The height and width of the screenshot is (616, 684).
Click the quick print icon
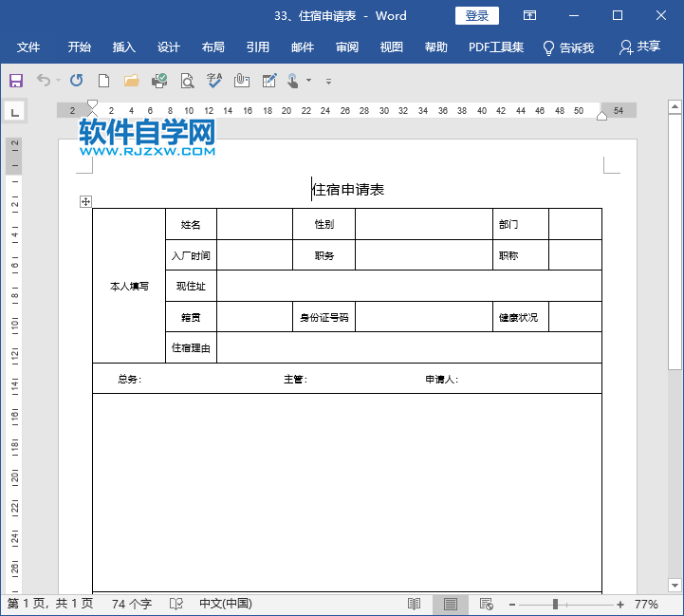[x=159, y=81]
